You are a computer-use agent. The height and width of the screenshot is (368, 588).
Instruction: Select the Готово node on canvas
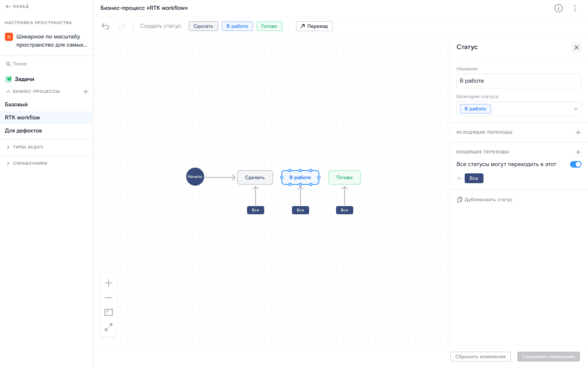pyautogui.click(x=345, y=177)
